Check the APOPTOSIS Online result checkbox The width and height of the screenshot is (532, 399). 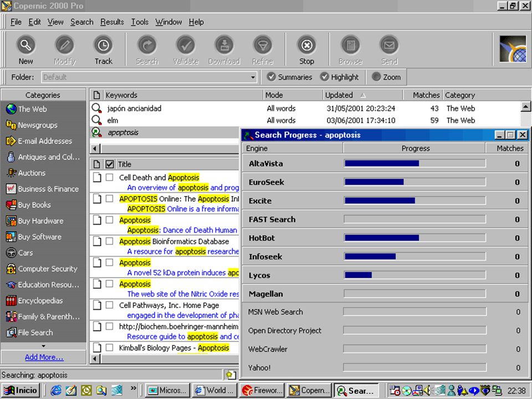tap(109, 198)
